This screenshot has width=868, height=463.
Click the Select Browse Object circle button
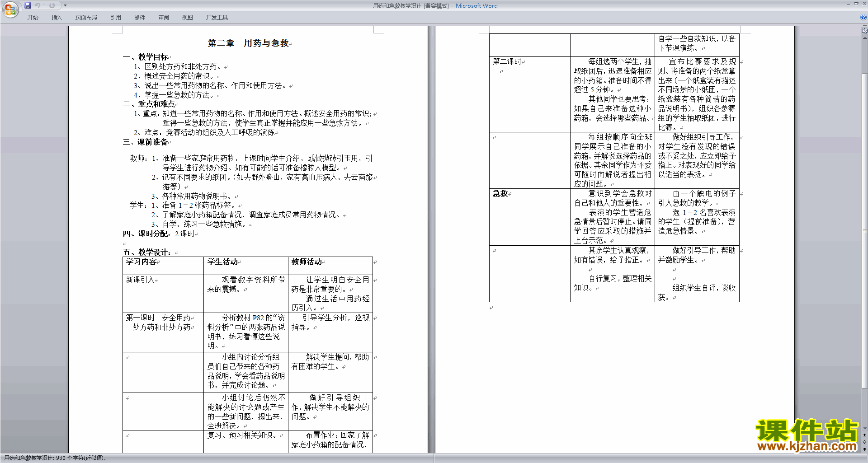[x=865, y=442]
